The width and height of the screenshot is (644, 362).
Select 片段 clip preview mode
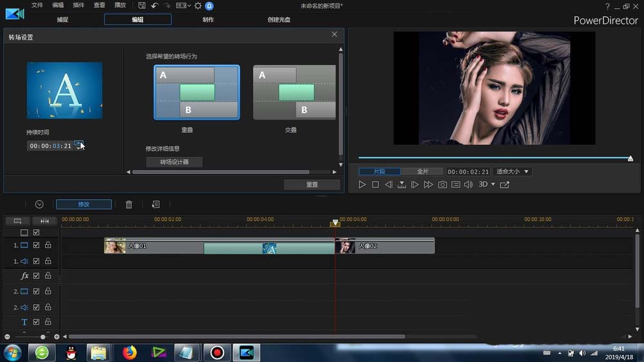(379, 171)
